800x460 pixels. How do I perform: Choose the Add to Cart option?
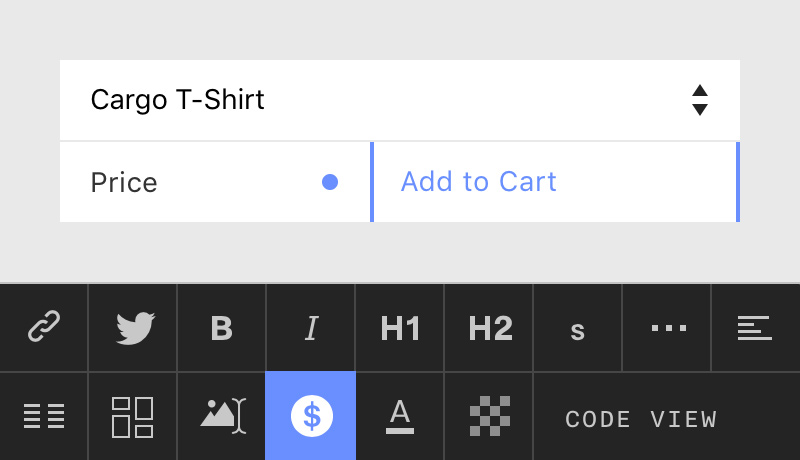[x=555, y=182]
